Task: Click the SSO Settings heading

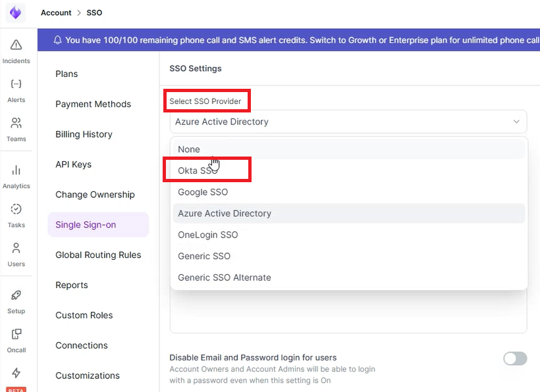Action: pos(196,68)
